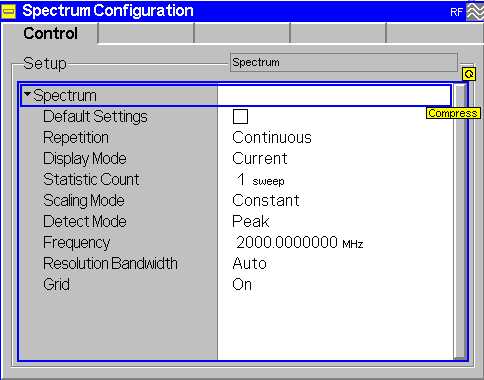The height and width of the screenshot is (380, 484).
Task: Toggle the Grid value On
Action: (x=242, y=285)
